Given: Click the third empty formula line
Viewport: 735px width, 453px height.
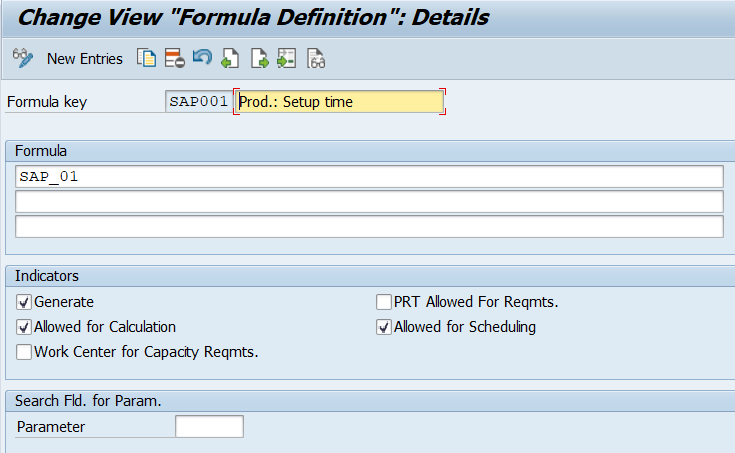Looking at the screenshot, I should 369,226.
